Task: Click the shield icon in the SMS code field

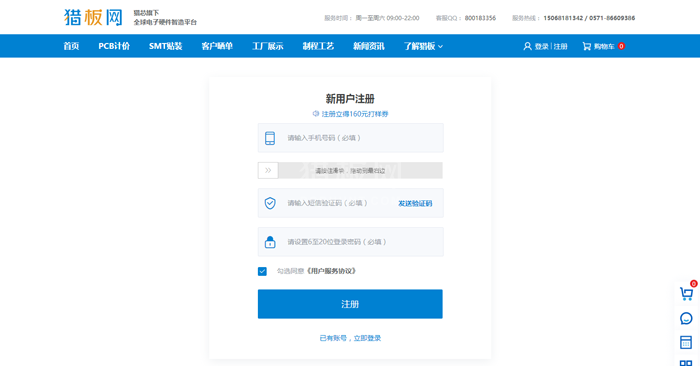Action: (270, 203)
